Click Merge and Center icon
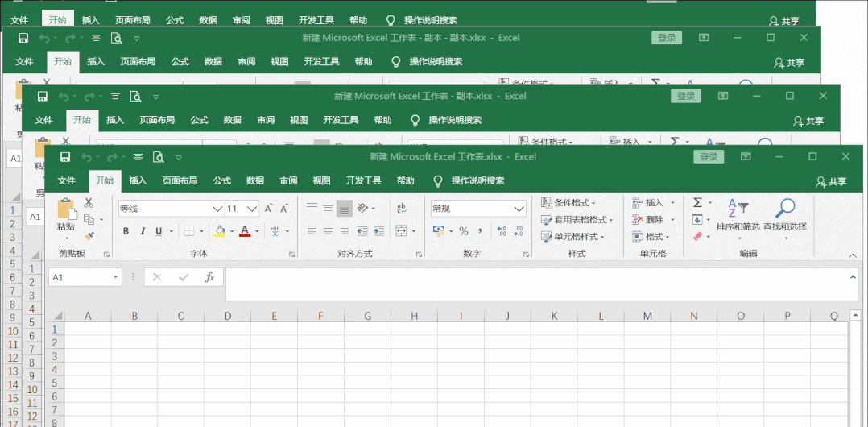 pyautogui.click(x=402, y=231)
